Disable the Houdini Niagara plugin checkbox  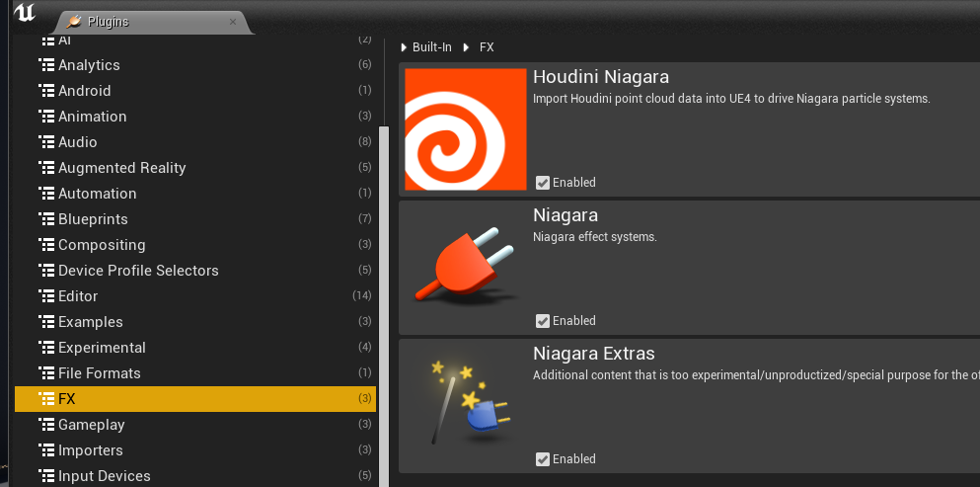[543, 182]
